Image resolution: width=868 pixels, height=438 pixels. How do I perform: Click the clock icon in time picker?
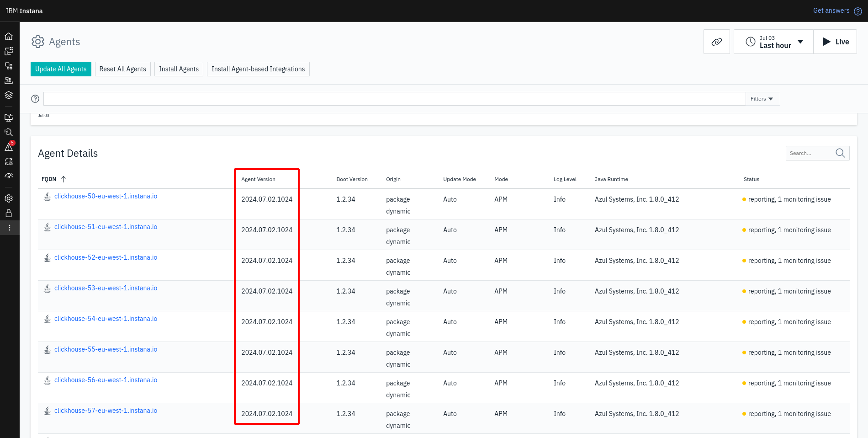pyautogui.click(x=751, y=42)
